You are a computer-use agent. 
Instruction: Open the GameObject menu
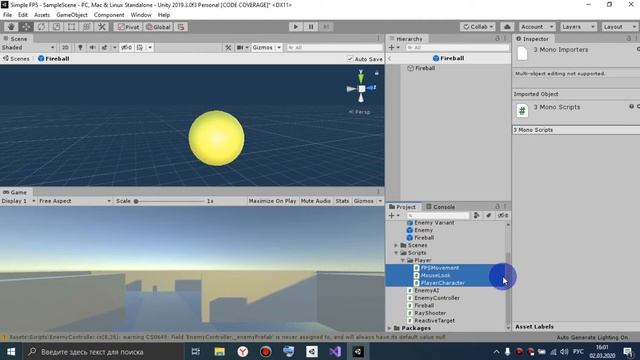coord(72,15)
